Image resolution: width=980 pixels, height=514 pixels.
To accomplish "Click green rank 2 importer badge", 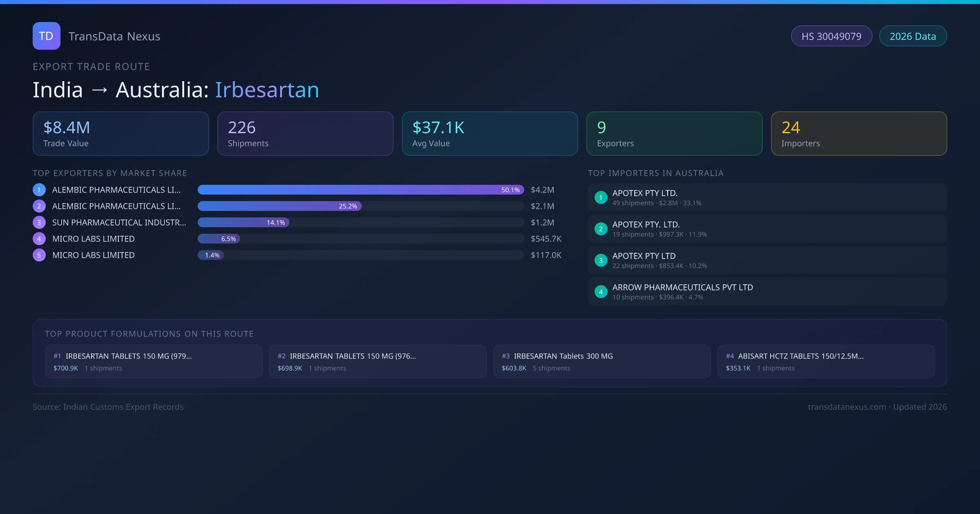I will click(601, 229).
